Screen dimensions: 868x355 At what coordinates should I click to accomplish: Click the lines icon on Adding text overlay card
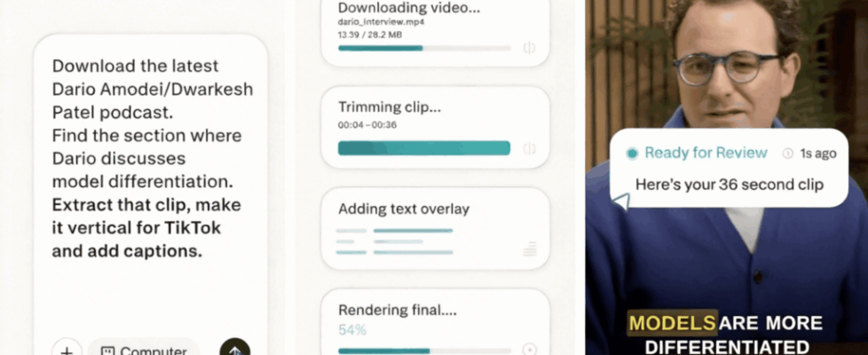530,248
